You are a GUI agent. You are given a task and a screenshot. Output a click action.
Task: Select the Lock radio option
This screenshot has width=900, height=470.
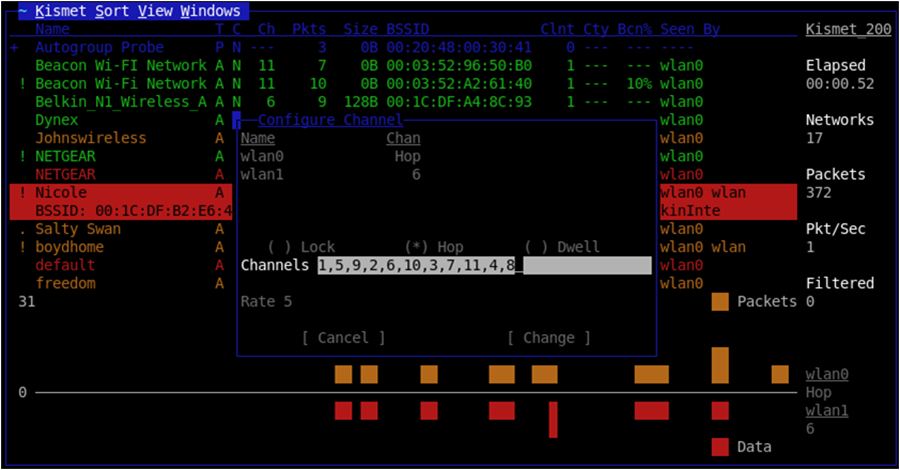(302, 247)
